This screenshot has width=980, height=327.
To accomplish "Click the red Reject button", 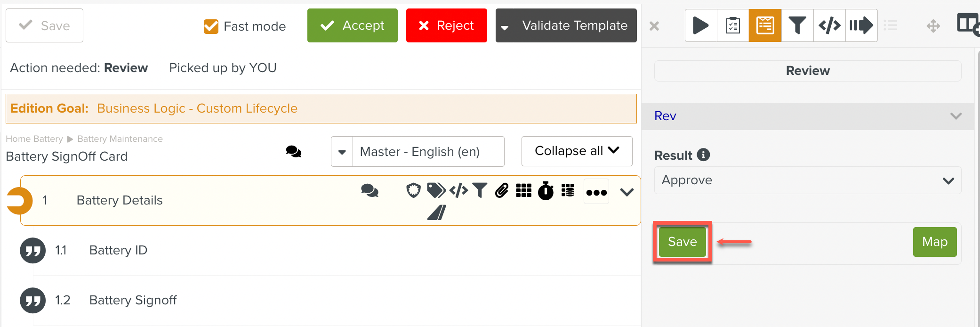I will click(x=446, y=25).
